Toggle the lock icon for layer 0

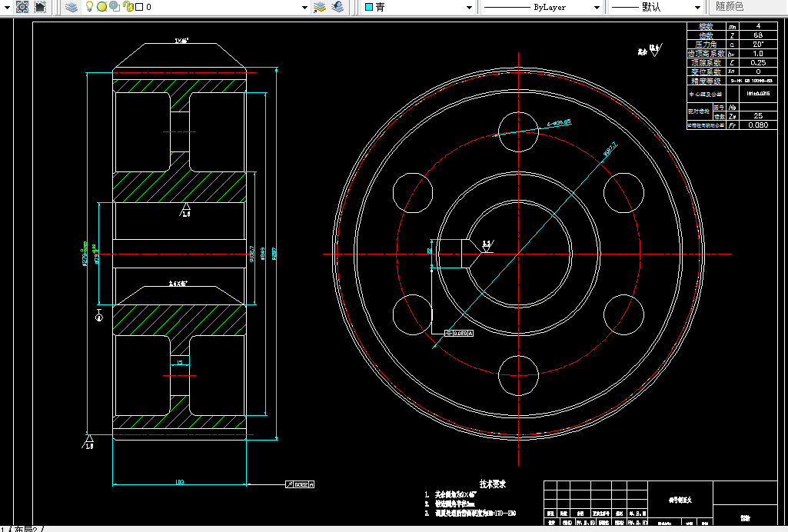pos(128,6)
